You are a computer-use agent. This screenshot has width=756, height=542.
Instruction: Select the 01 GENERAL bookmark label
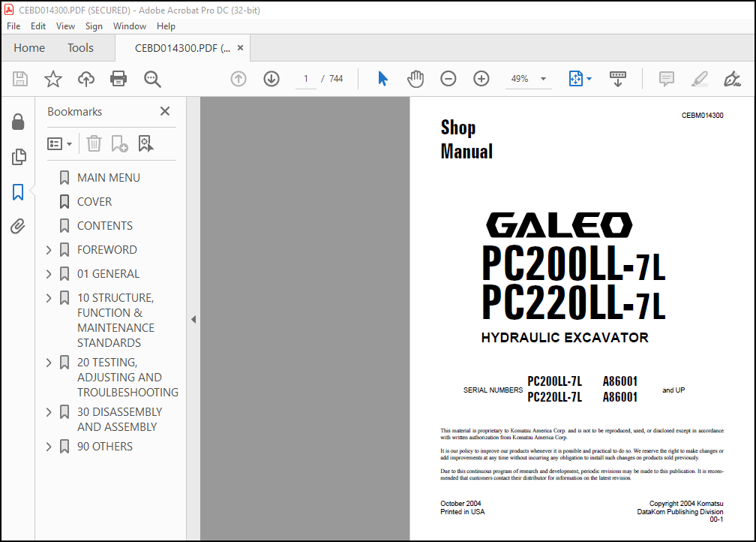click(109, 274)
